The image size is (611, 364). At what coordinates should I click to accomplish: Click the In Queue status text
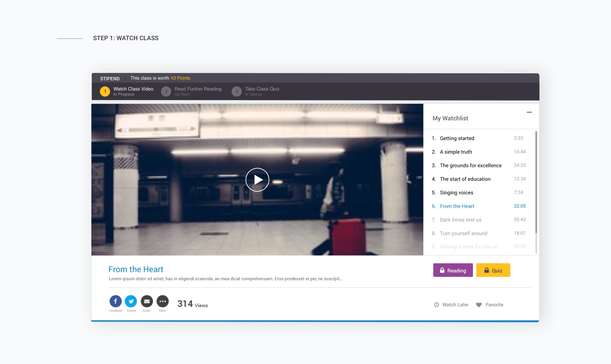pos(253,95)
